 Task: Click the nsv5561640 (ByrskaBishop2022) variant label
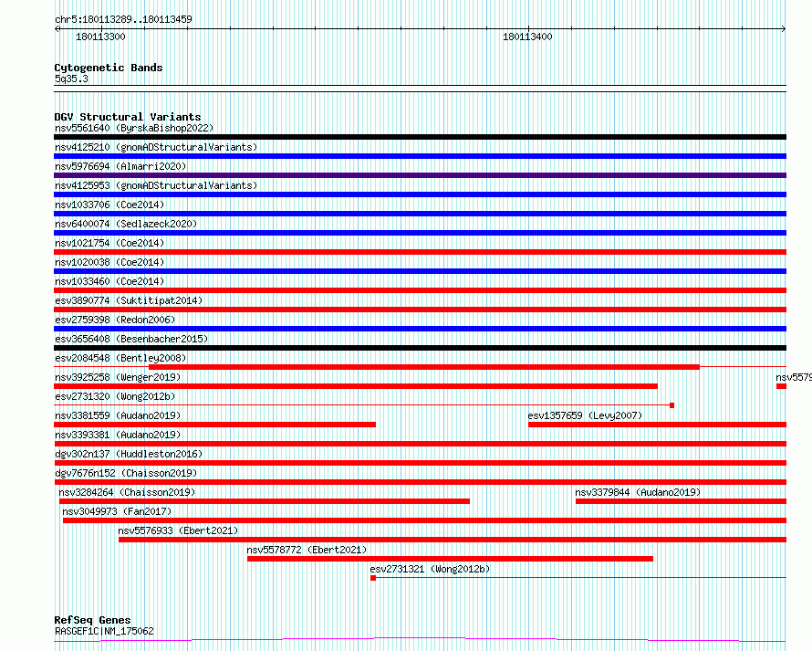[x=134, y=128]
